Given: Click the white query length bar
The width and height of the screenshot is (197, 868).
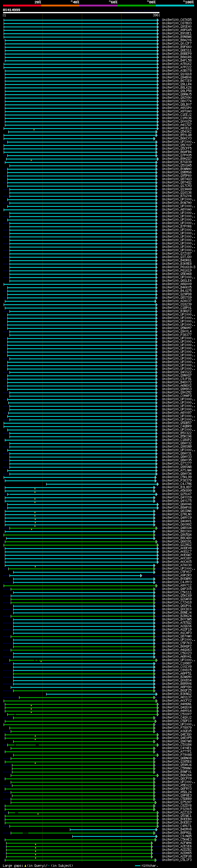Looking at the screenshot, I should coord(81,12).
